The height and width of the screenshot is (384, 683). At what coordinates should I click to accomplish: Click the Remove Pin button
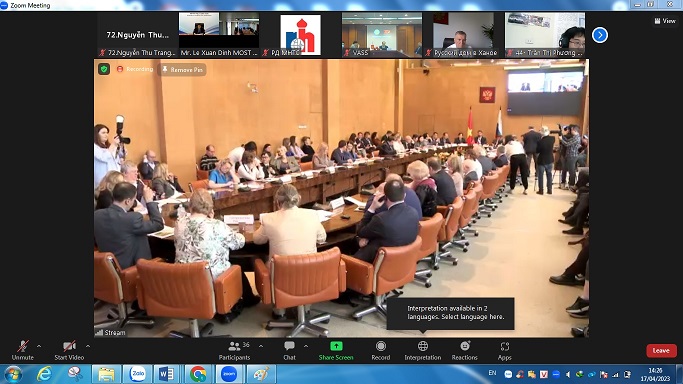click(x=182, y=70)
